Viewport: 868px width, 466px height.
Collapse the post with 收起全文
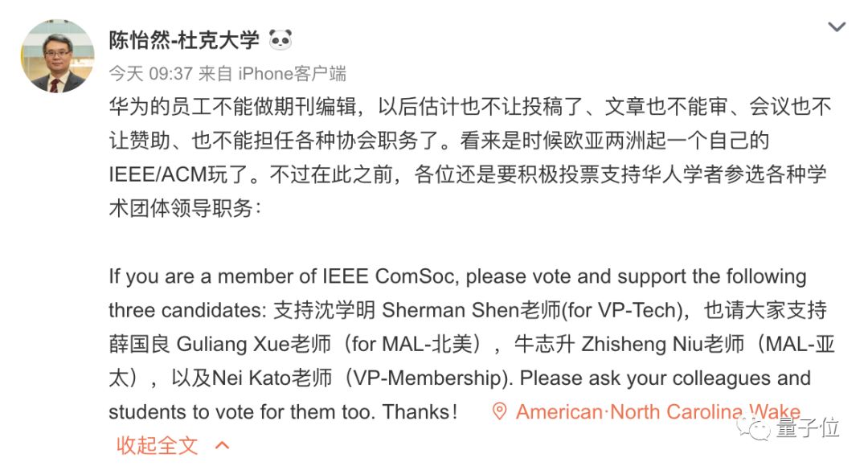pyautogui.click(x=157, y=445)
